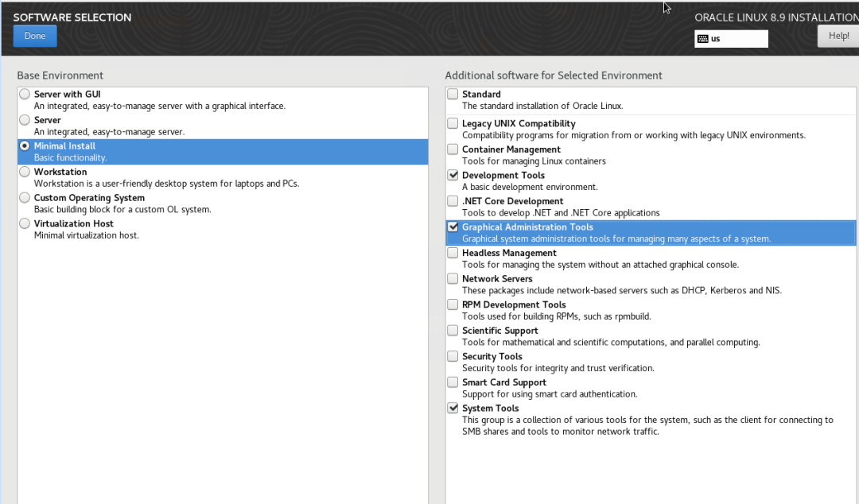Click the 'Basic functionality.' description
859x504 pixels.
70,157
